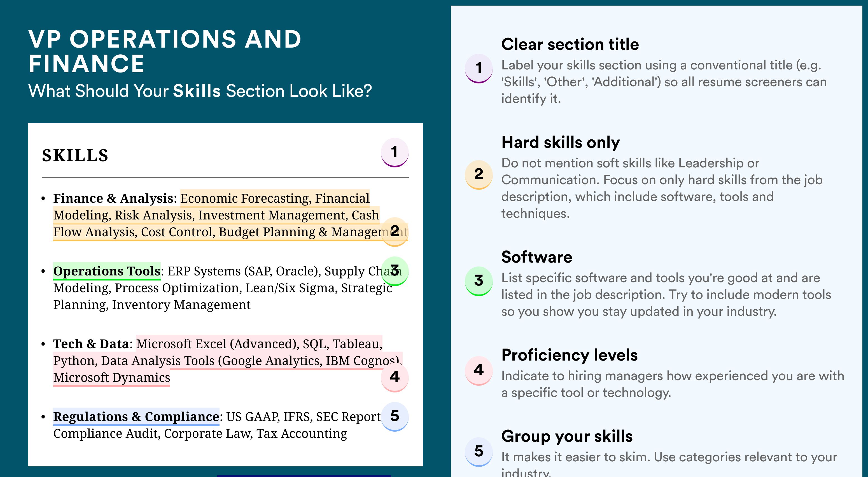The width and height of the screenshot is (868, 477).
Task: Click badge 5 next to Group your skills
Action: click(x=479, y=452)
